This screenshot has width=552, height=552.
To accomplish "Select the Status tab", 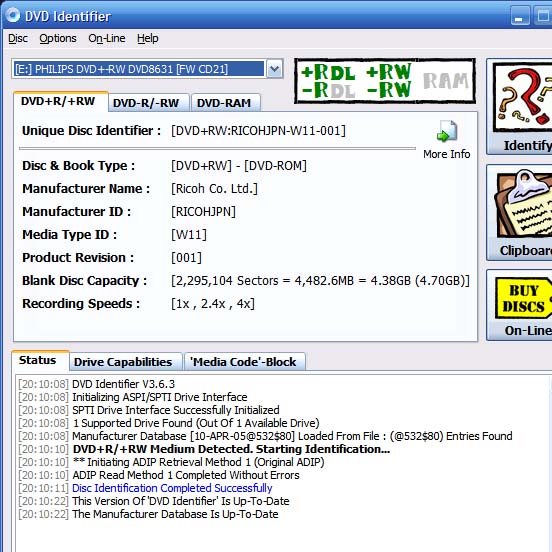I will 40,360.
